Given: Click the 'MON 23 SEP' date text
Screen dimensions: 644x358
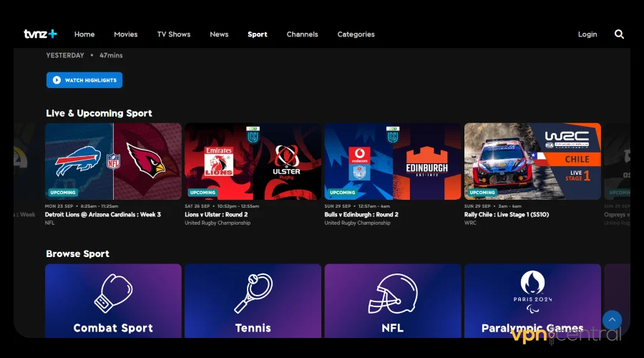Looking at the screenshot, I should [59, 206].
